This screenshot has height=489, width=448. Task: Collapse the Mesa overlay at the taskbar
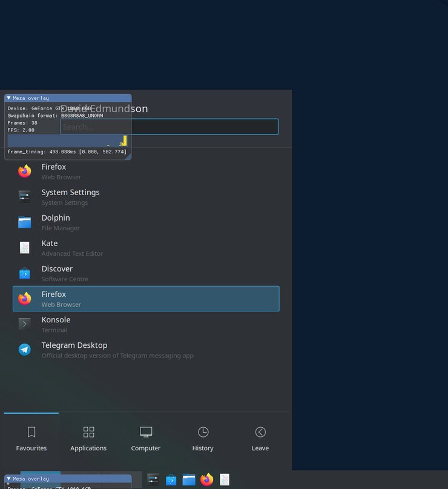click(8, 479)
